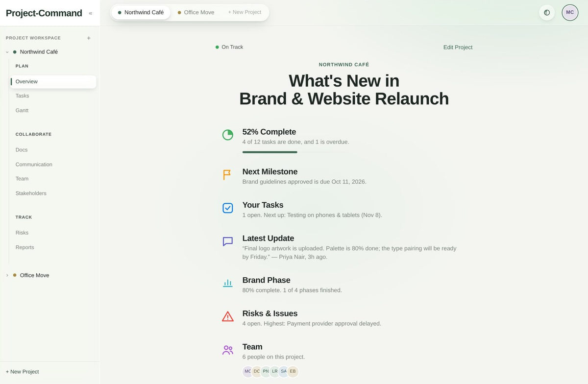Click the DC team member avatar

click(257, 372)
